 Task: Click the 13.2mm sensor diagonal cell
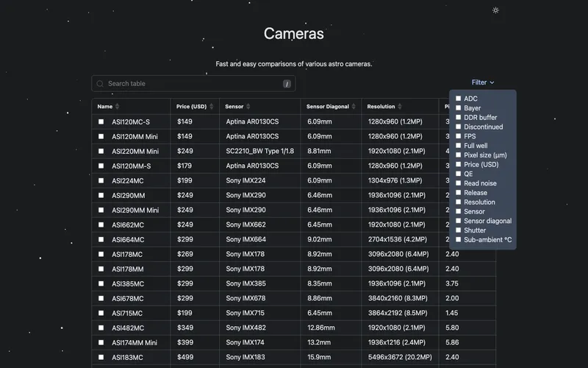pos(319,342)
